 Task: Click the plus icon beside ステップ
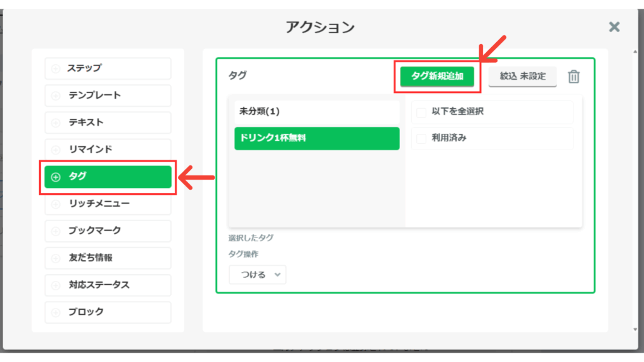55,69
